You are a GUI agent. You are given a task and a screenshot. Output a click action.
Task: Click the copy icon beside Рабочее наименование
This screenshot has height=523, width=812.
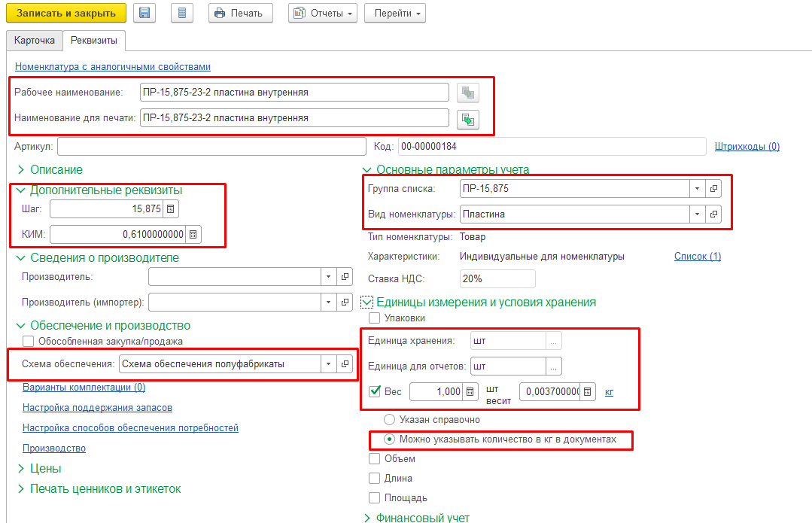[x=468, y=93]
